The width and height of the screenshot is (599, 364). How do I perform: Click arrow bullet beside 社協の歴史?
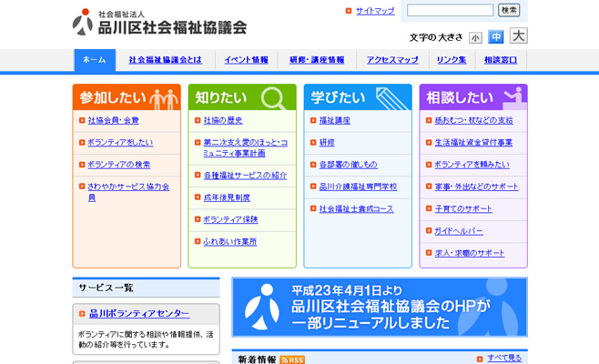point(198,121)
